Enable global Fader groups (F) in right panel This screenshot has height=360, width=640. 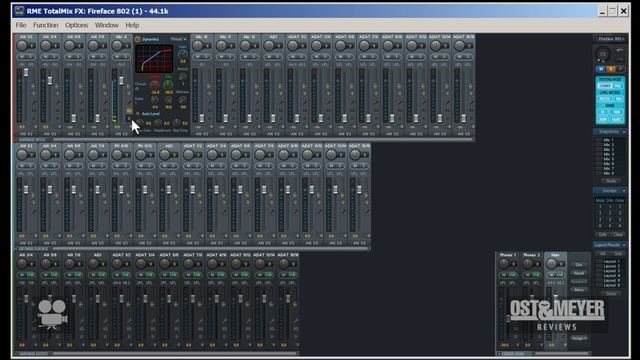click(x=620, y=69)
